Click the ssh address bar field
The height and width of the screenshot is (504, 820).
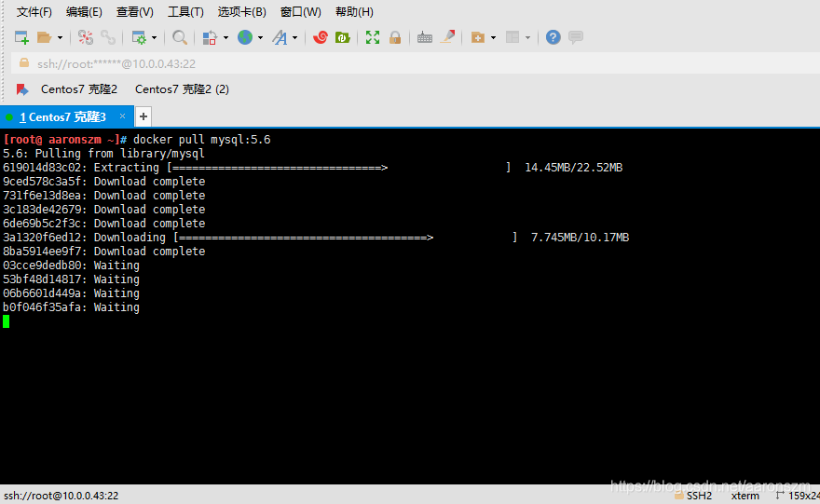[416, 63]
